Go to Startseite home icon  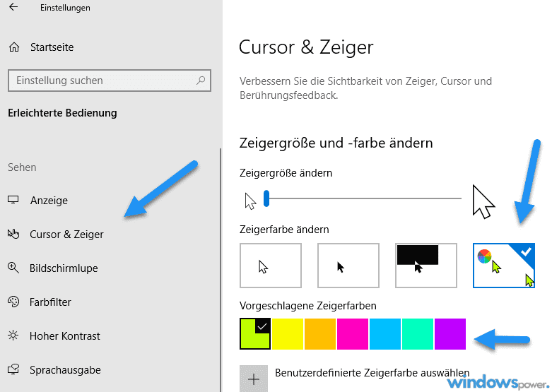pos(13,47)
